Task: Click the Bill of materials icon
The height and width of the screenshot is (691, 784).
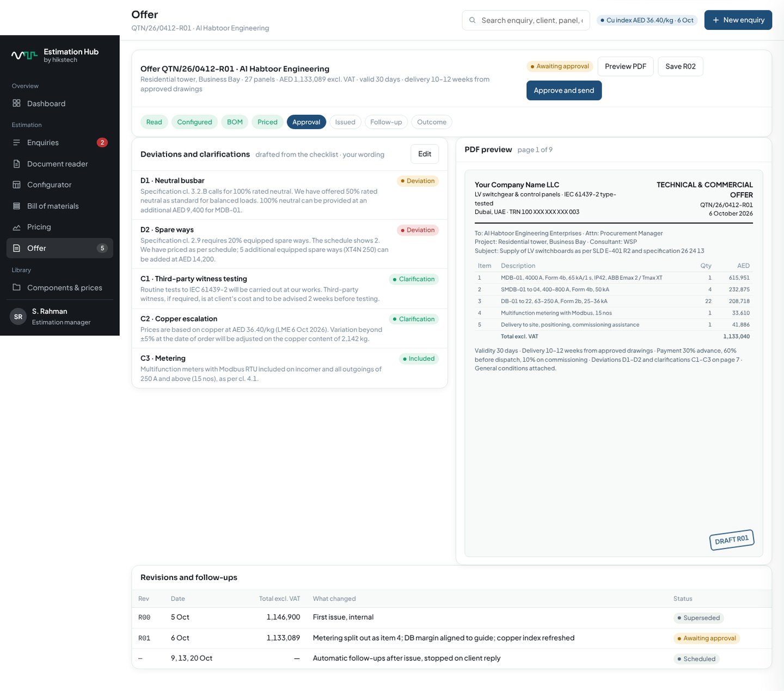Action: tap(16, 206)
